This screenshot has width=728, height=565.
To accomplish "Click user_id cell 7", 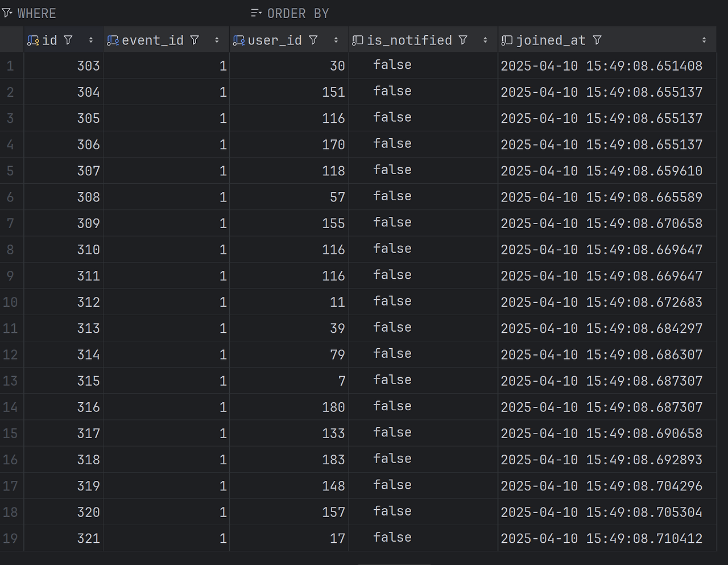I will pyautogui.click(x=289, y=381).
